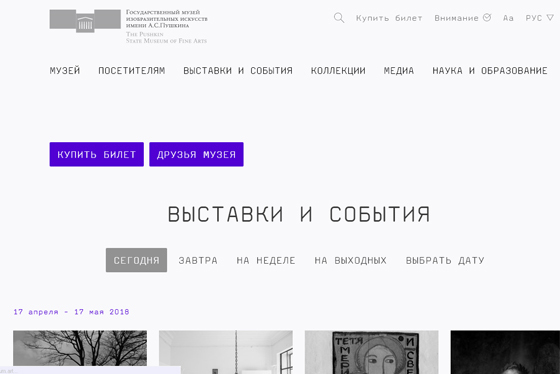Expand the 'РУС' language dropdown

tap(539, 18)
